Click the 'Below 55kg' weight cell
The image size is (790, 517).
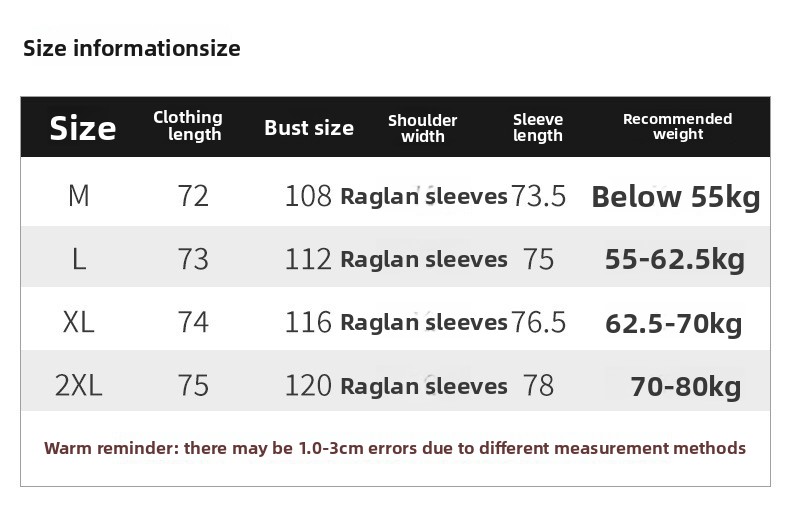tap(676, 197)
